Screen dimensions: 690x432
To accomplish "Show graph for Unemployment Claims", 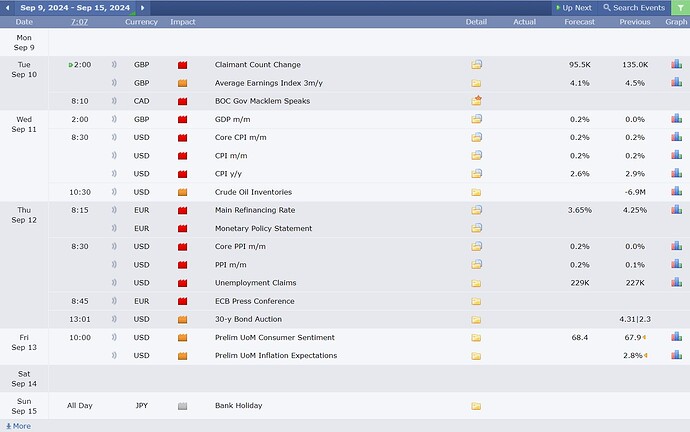I will (x=677, y=283).
